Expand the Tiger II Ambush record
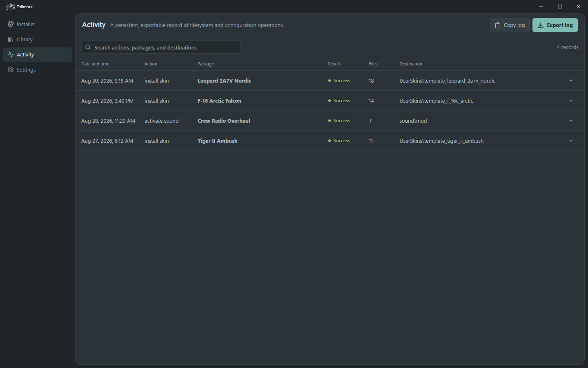 571,141
